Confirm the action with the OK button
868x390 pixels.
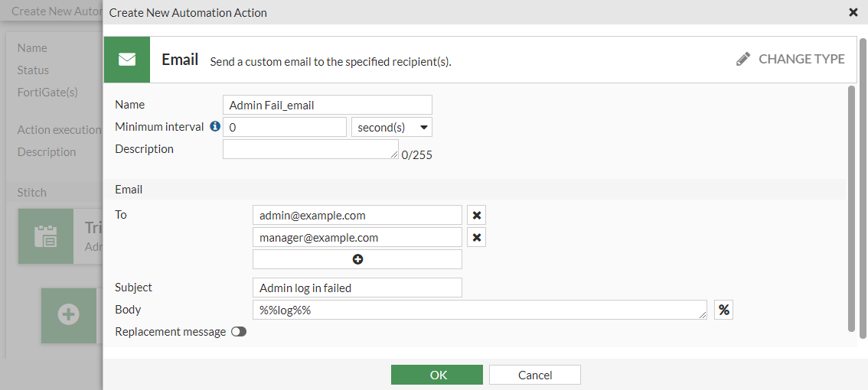[437, 375]
